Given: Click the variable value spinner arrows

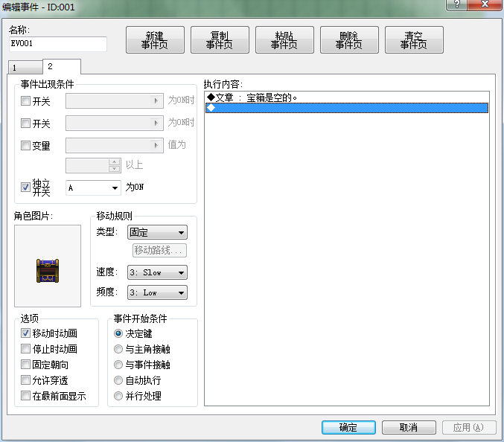Looking at the screenshot, I should [115, 165].
